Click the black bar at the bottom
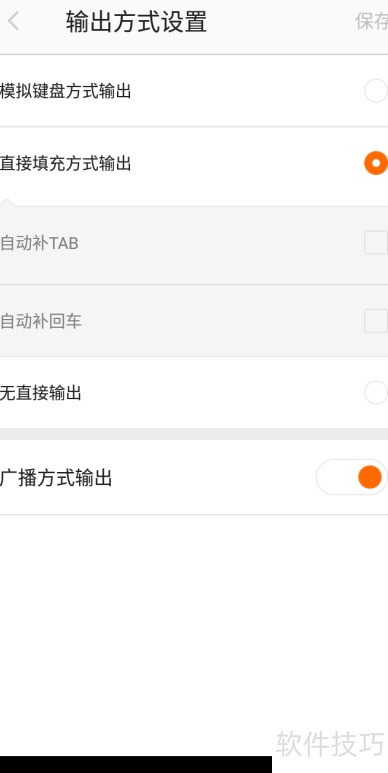The height and width of the screenshot is (773, 388). [136, 764]
